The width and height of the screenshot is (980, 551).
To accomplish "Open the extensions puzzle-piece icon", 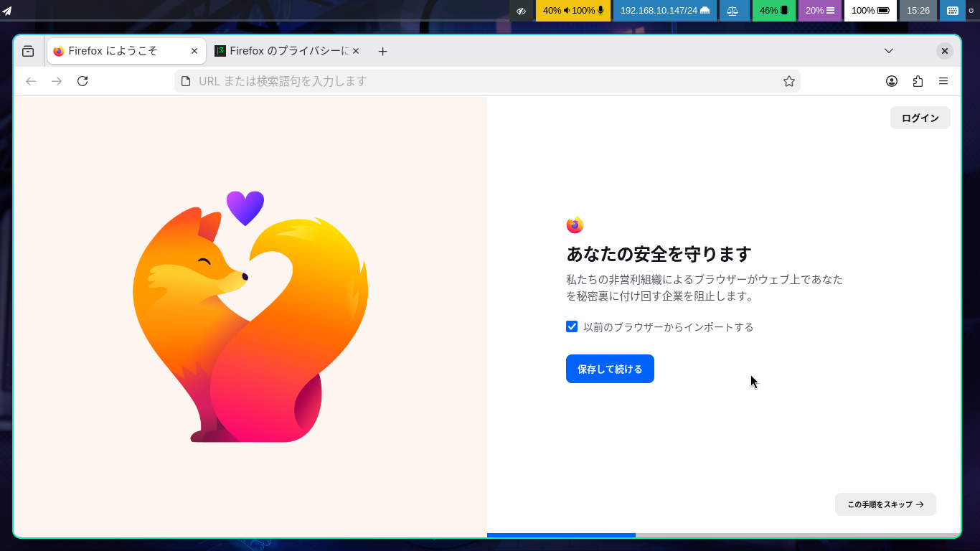I will tap(918, 81).
